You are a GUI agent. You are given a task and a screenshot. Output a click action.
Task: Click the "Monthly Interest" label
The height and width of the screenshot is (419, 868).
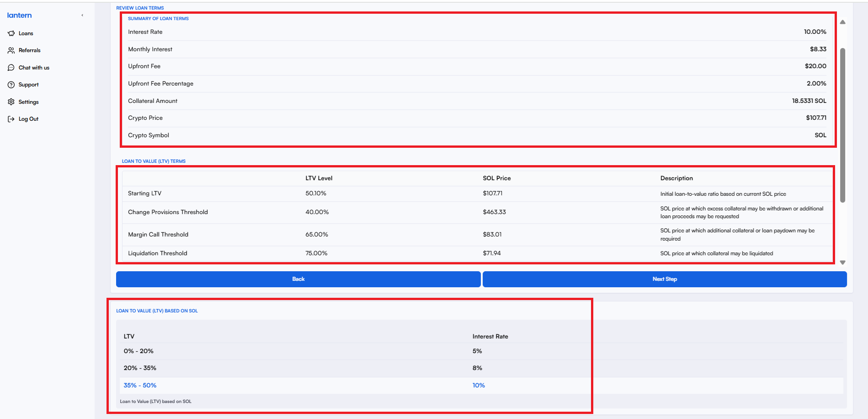(x=150, y=49)
